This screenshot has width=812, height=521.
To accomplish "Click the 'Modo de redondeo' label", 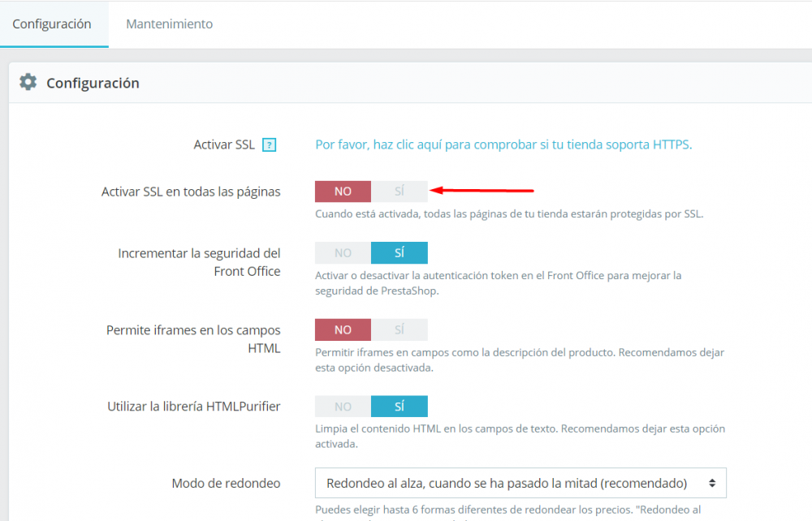I will 226,483.
